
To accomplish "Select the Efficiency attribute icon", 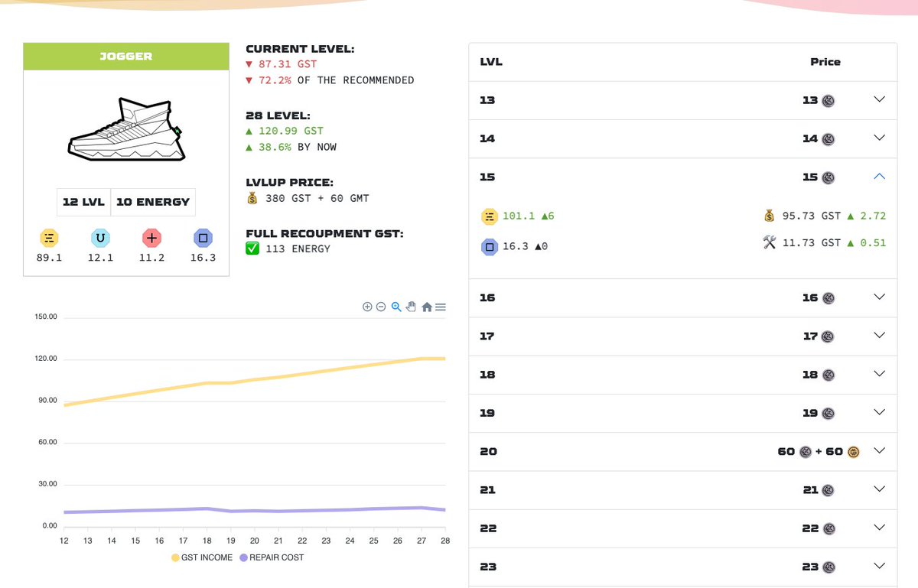I will pos(49,238).
